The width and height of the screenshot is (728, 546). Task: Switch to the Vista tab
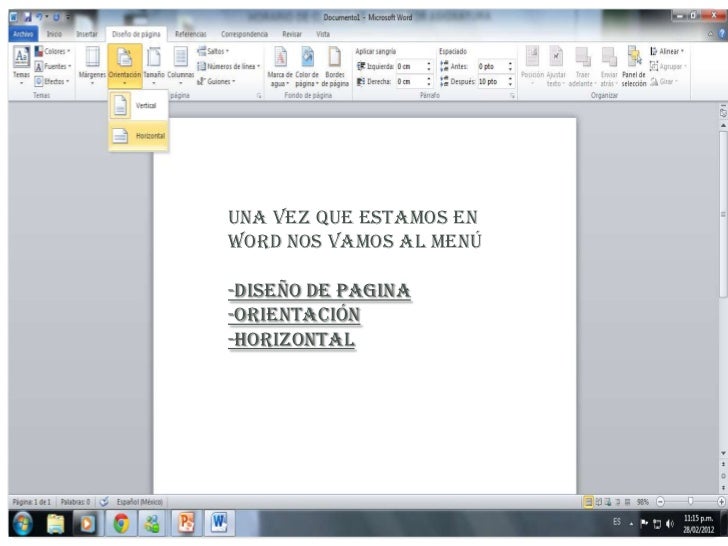(323, 34)
